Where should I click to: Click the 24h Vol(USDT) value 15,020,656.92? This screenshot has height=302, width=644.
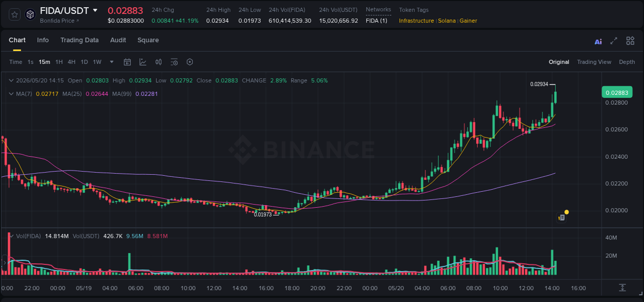338,21
